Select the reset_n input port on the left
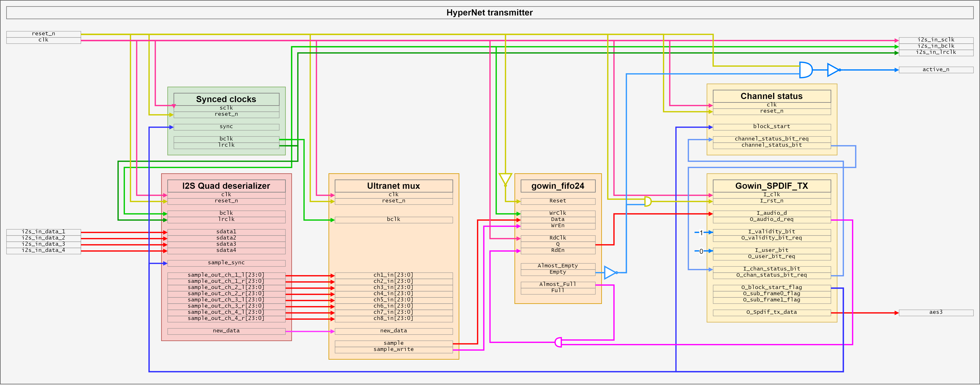Viewport: 980px width, 385px height. click(x=43, y=34)
